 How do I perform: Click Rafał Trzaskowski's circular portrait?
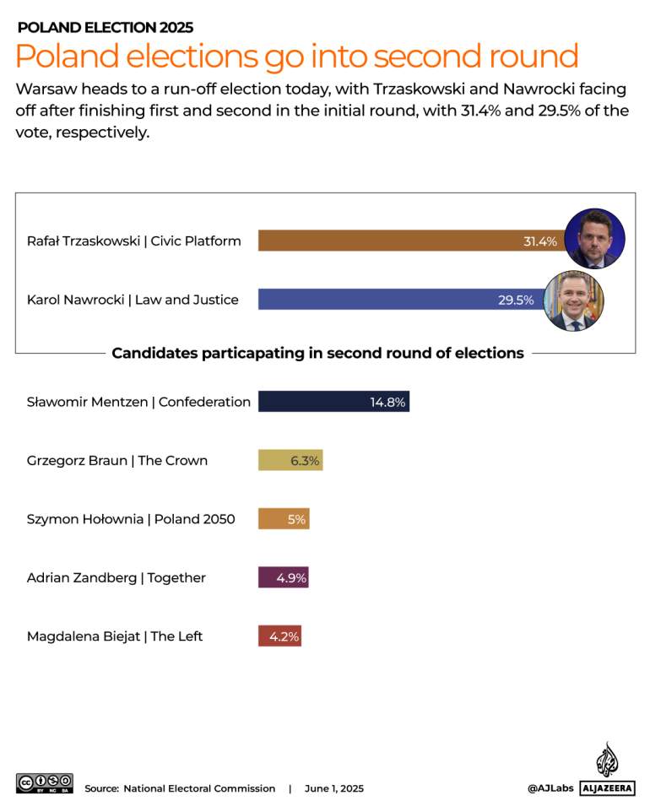click(594, 239)
